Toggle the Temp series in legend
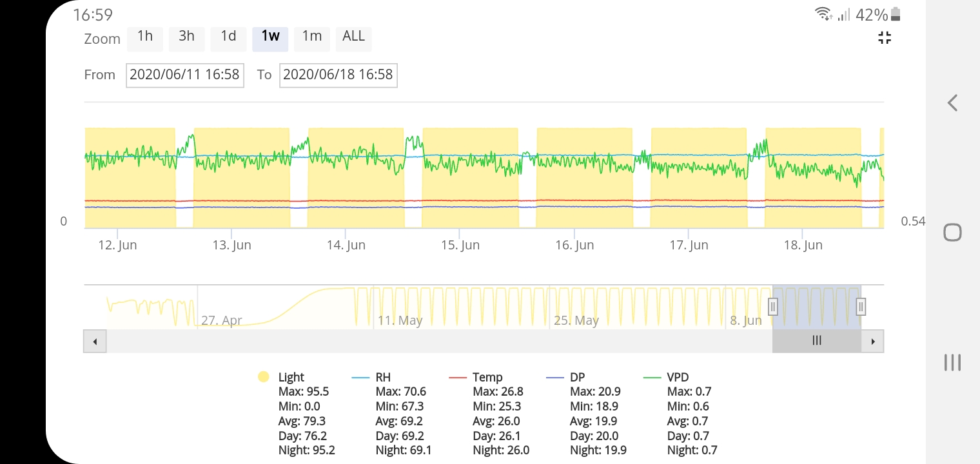 coord(487,378)
